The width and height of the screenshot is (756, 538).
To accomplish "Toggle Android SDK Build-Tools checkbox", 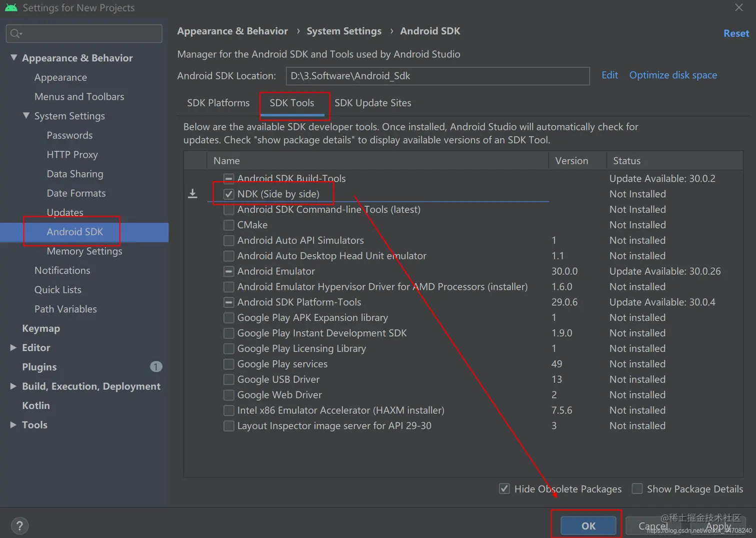I will pos(228,179).
